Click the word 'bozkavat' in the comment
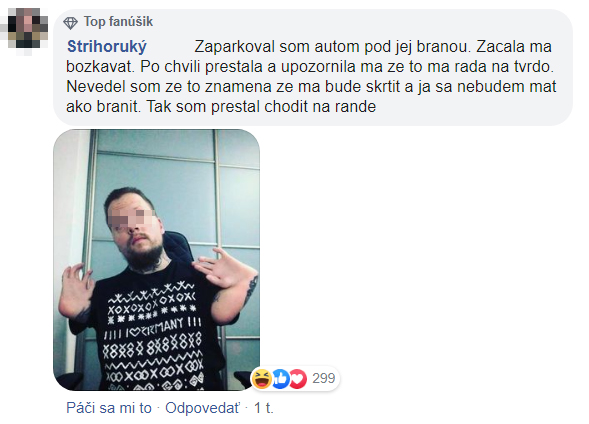 tap(100, 67)
